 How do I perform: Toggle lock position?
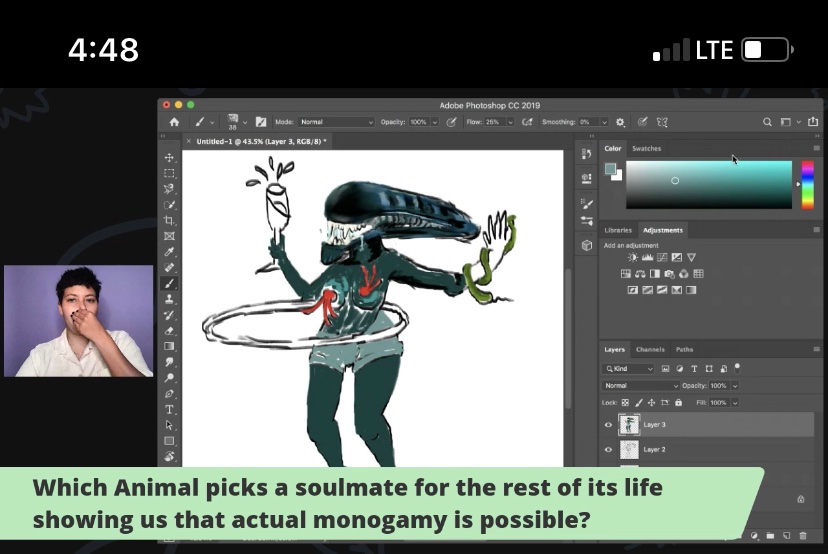point(652,402)
